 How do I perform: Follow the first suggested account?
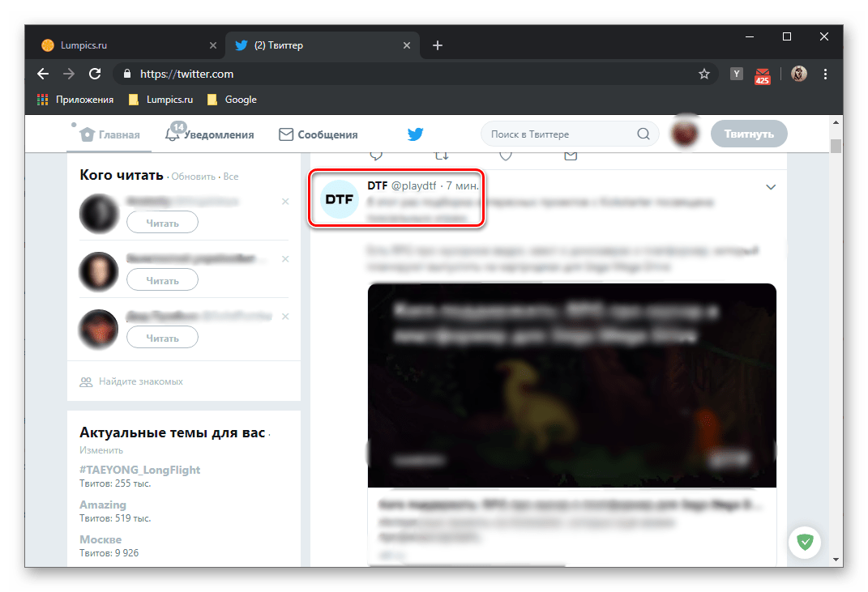click(162, 223)
